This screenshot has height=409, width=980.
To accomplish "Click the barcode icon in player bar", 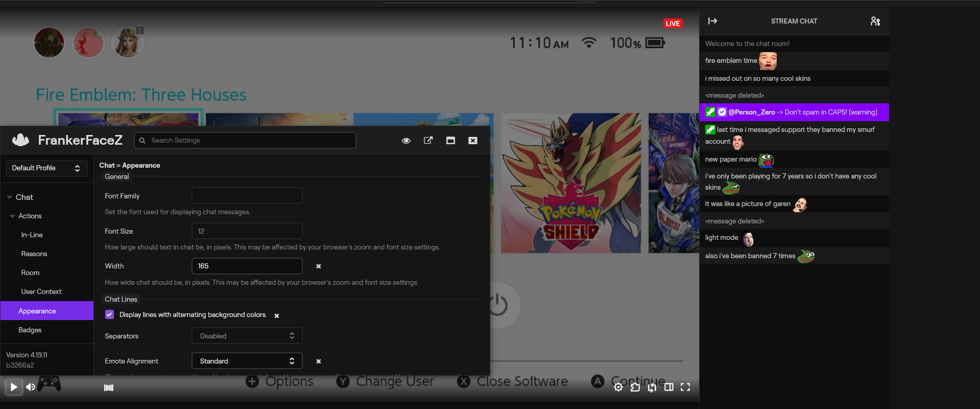I will (x=109, y=388).
